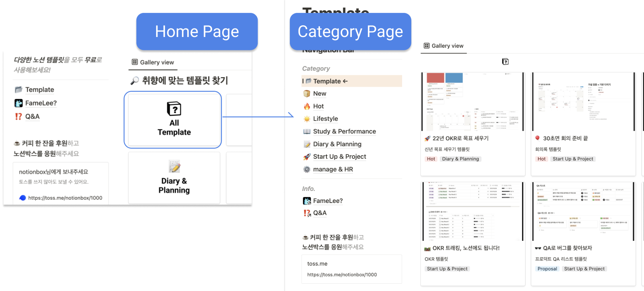Click the sunglasses icon on QA로 버그를 card
This screenshot has width=644, height=291.
538,248
